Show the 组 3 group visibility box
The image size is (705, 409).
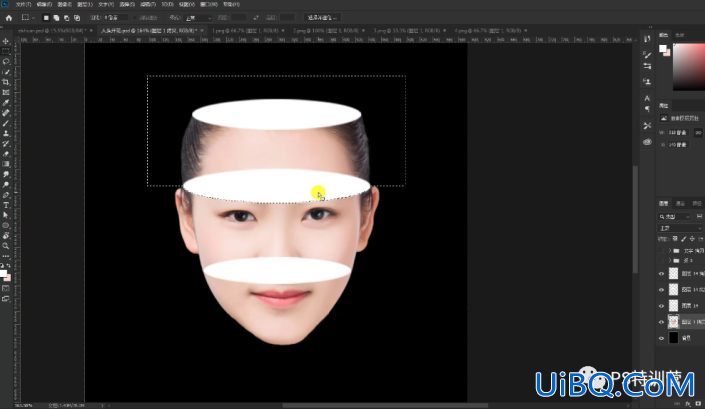coord(661,260)
